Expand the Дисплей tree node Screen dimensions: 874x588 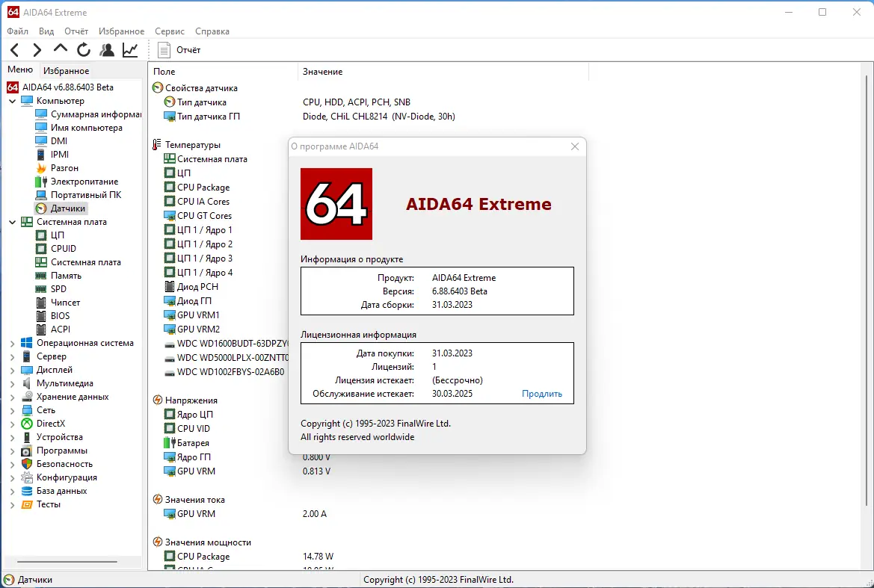12,371
